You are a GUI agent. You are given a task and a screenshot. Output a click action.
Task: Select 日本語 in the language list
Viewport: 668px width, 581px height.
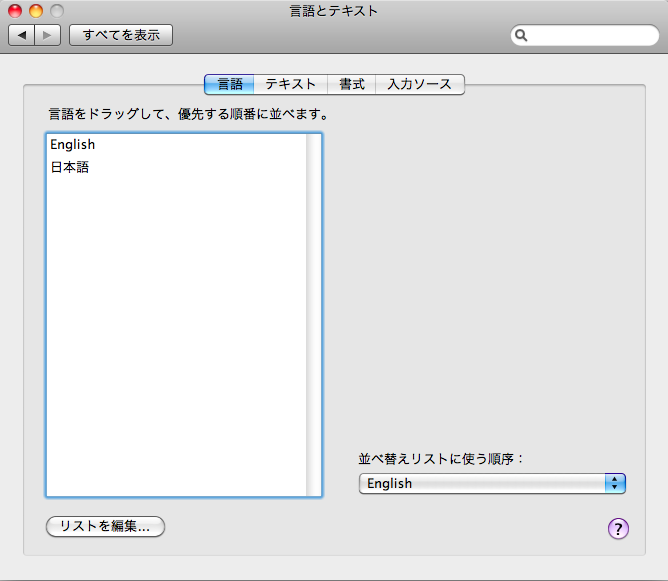[70, 168]
